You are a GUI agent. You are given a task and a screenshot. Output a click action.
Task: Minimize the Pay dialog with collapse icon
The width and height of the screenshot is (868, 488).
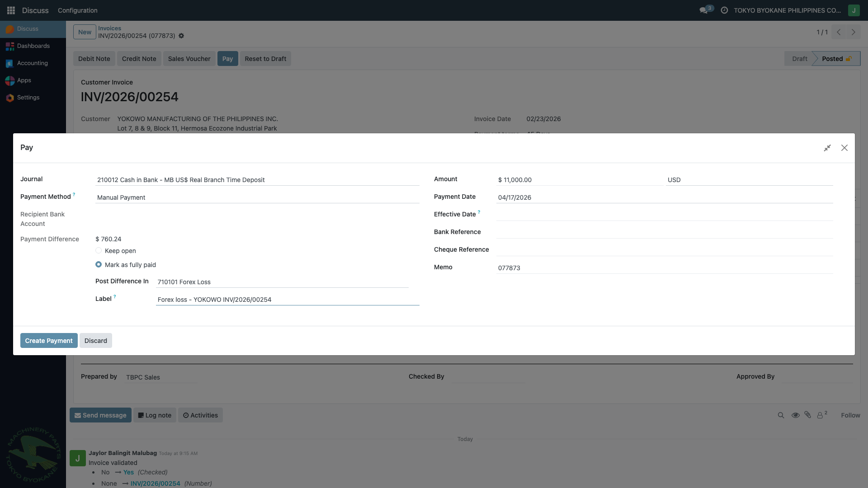827,148
